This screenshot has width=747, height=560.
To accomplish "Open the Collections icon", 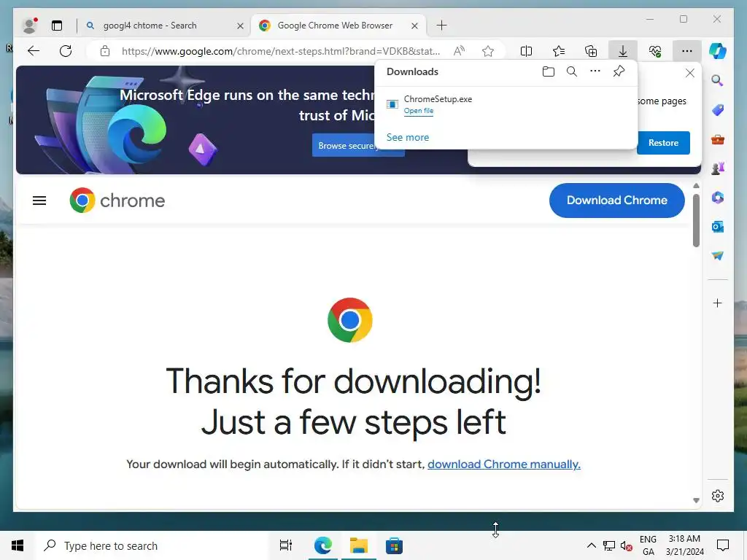I will click(591, 51).
